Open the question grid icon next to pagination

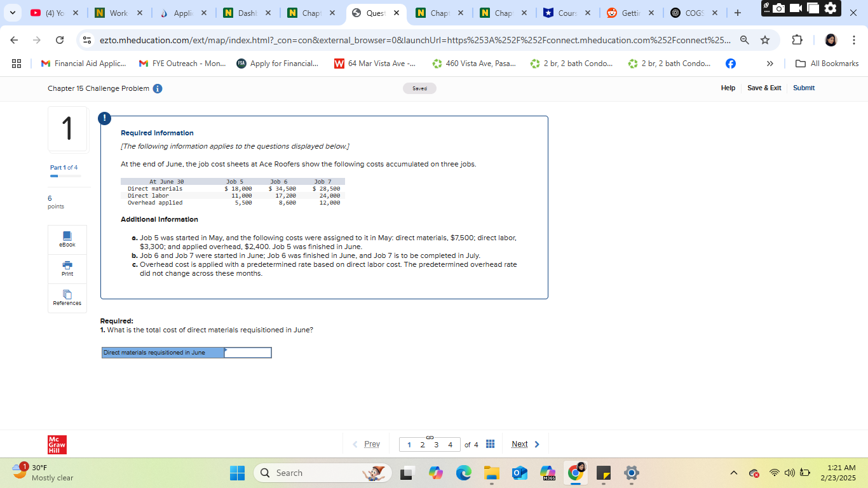(x=490, y=444)
